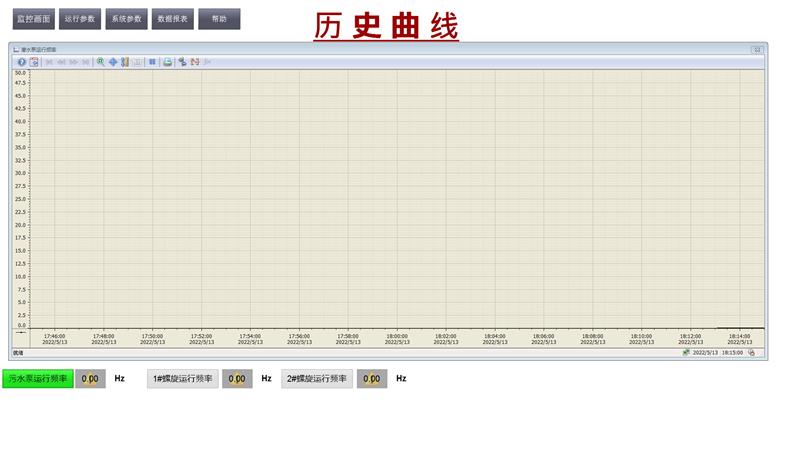Click the 2#螺旋 frequency value field

pyautogui.click(x=372, y=379)
